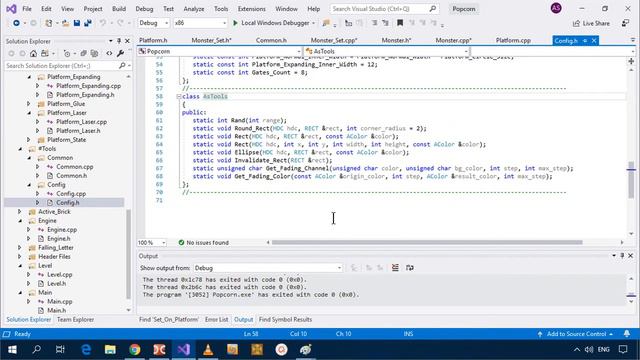Click the Save file toolbar icon
This screenshot has height=360, width=640.
[77, 23]
